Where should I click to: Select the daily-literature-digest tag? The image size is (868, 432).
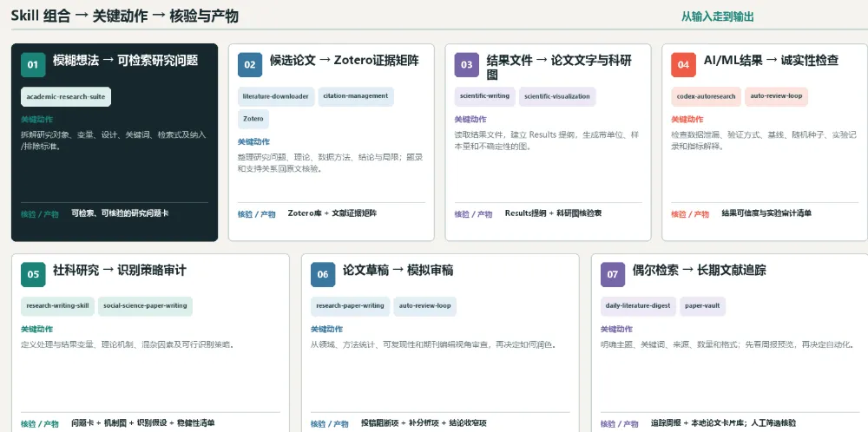coord(638,306)
